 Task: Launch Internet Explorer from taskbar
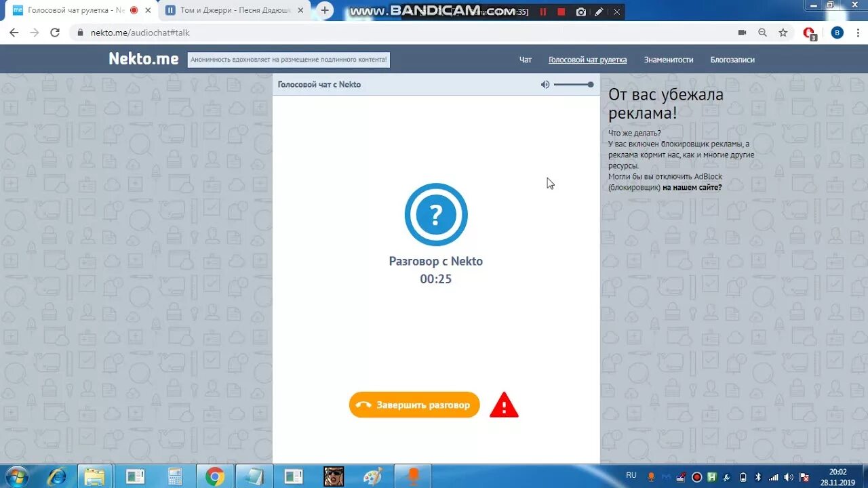tap(56, 476)
